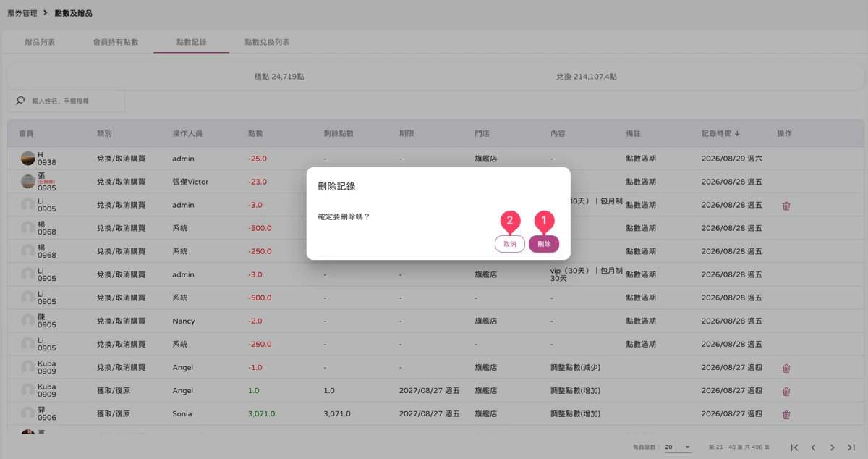Click the 兌換 214,107.4點 summary

[587, 76]
